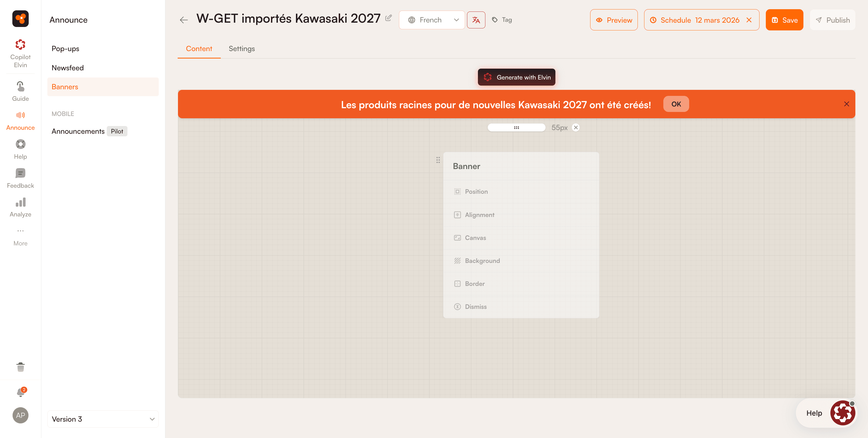The width and height of the screenshot is (868, 438).
Task: Click OK button in banner
Action: tap(676, 104)
